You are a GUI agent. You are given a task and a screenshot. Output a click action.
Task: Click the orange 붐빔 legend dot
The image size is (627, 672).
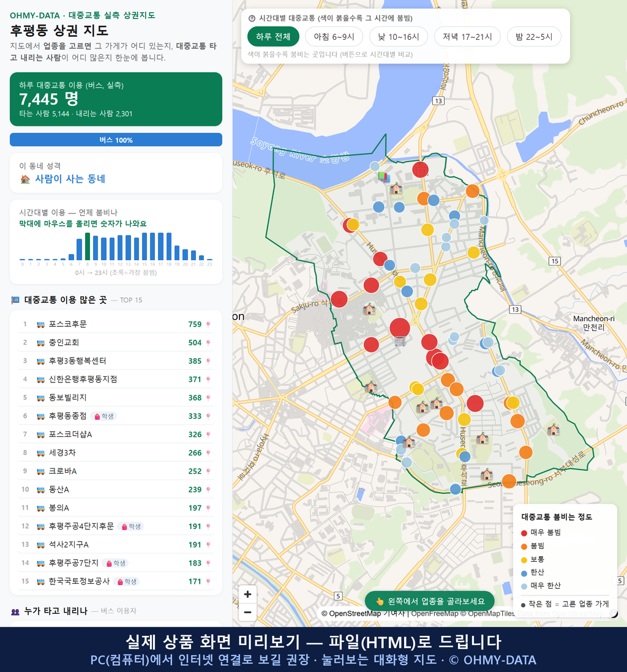pyautogui.click(x=524, y=547)
